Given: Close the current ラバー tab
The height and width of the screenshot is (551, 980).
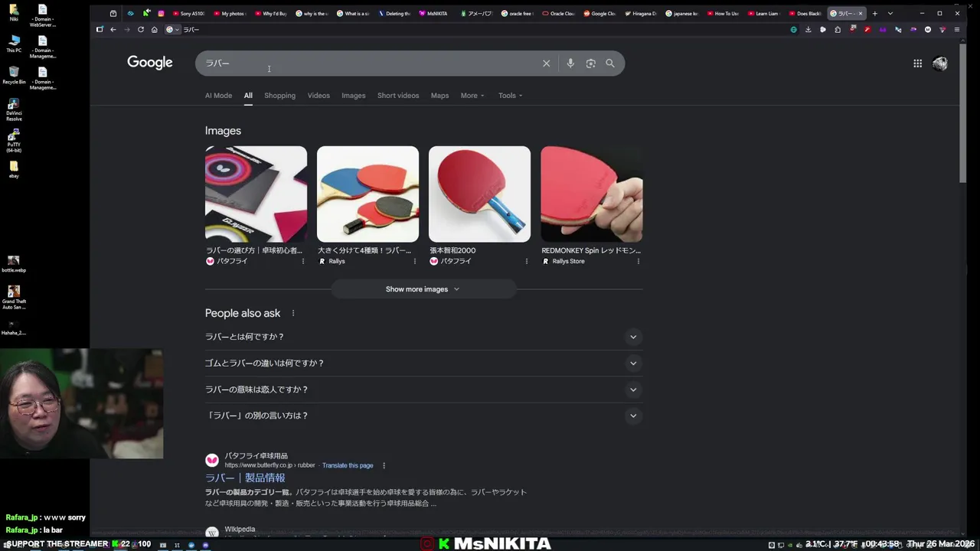Looking at the screenshot, I should click(x=861, y=13).
